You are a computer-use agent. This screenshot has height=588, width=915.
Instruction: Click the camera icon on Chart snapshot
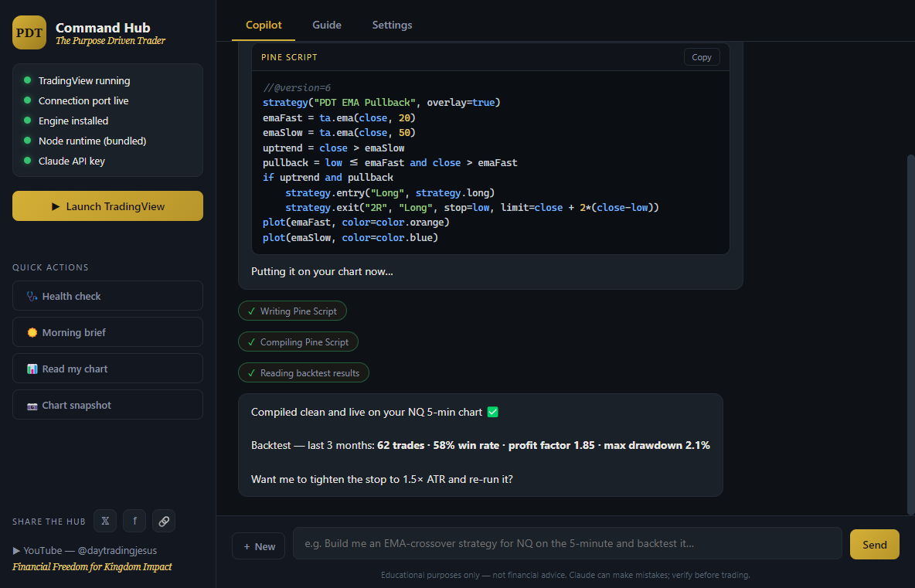tap(32, 406)
